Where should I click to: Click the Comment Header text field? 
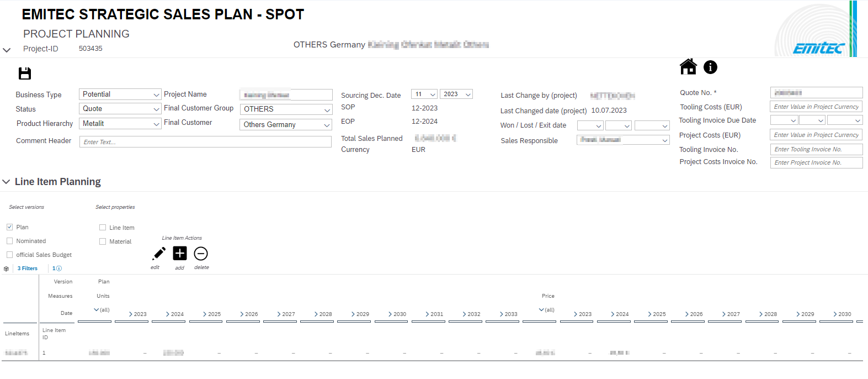tap(205, 142)
